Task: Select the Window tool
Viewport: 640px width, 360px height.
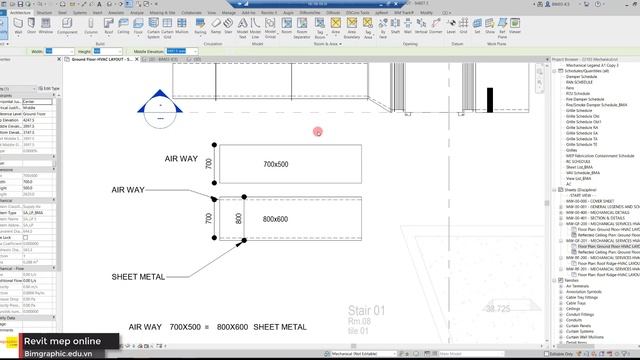Action: [x=46, y=27]
